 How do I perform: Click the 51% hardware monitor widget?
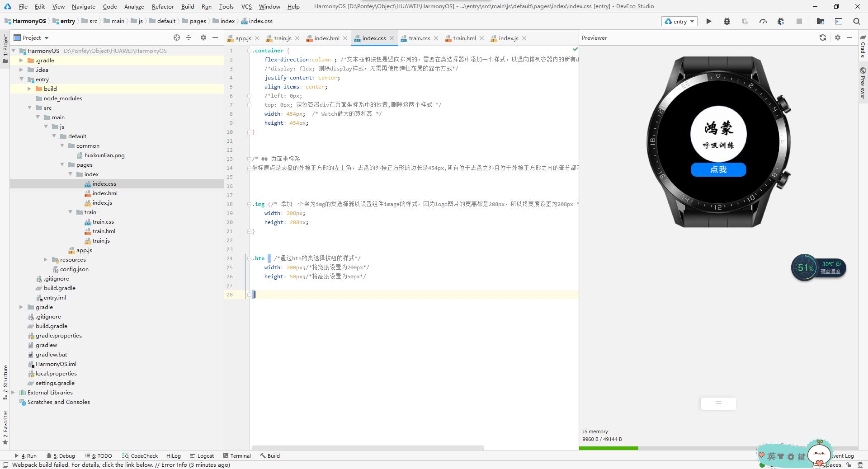[x=818, y=267]
